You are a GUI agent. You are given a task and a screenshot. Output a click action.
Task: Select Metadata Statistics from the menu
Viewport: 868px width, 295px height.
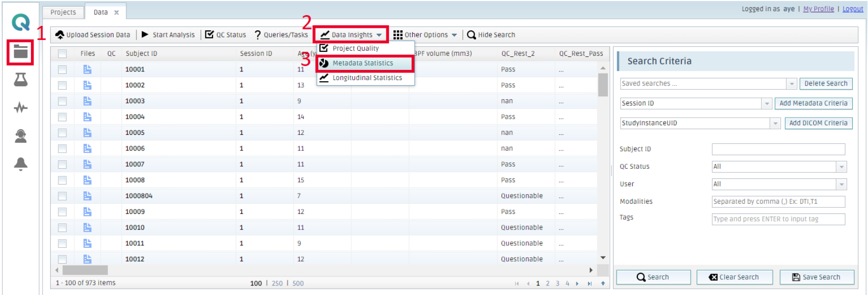pos(363,63)
